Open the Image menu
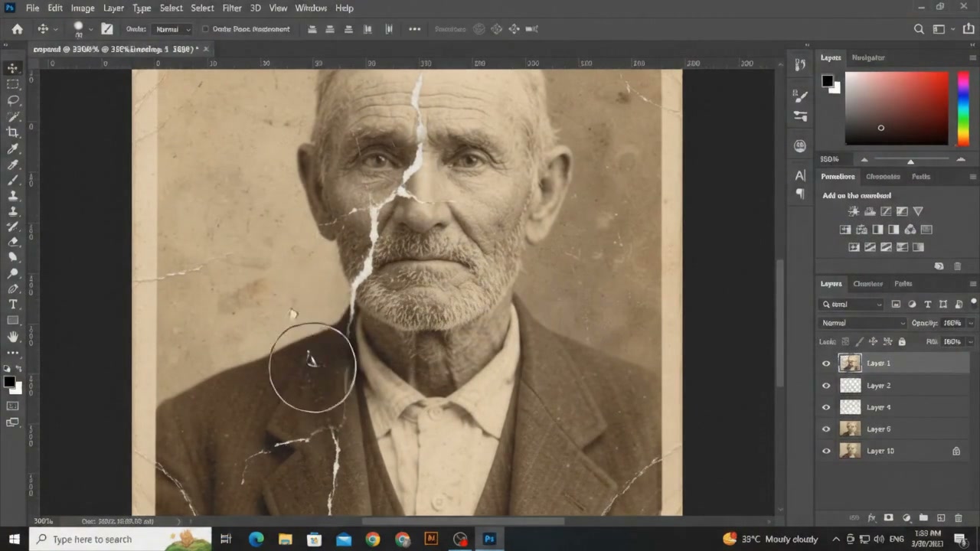980x551 pixels. tap(83, 8)
